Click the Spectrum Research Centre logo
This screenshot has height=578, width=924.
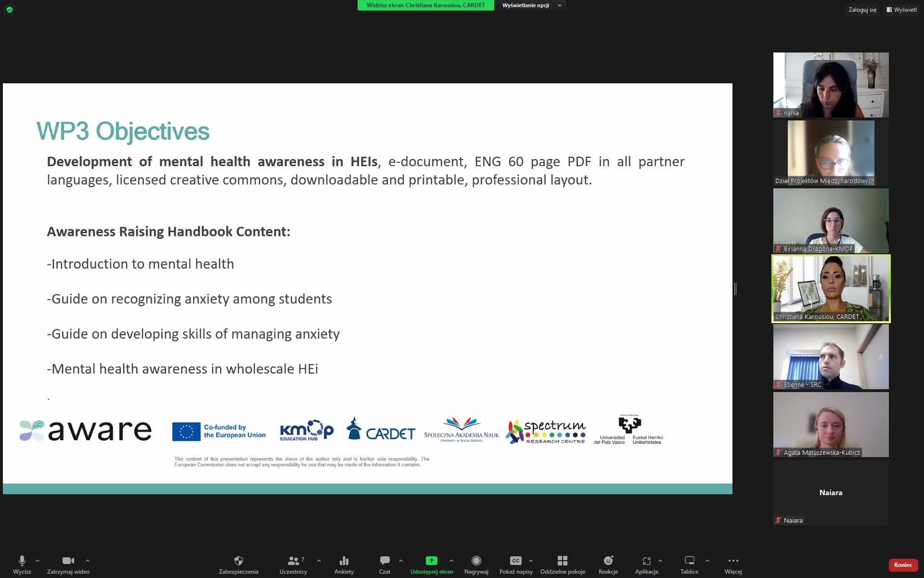pos(546,431)
